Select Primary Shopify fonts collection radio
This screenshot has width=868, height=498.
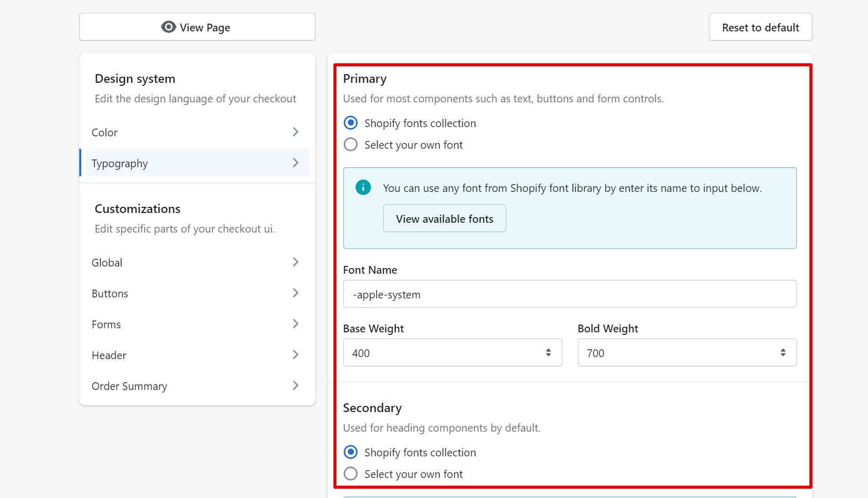[350, 123]
